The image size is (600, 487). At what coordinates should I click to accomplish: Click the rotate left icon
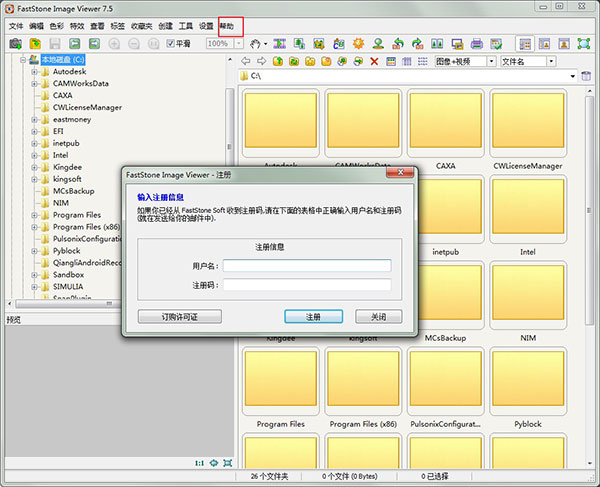click(397, 44)
